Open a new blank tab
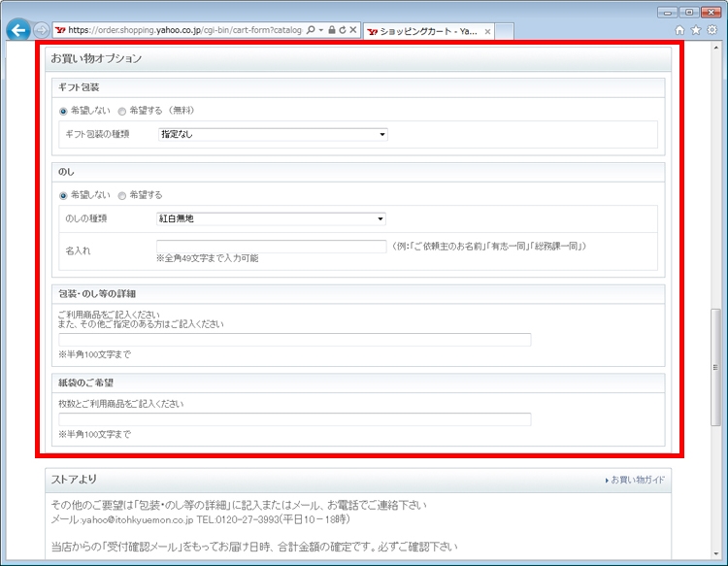 click(x=504, y=32)
